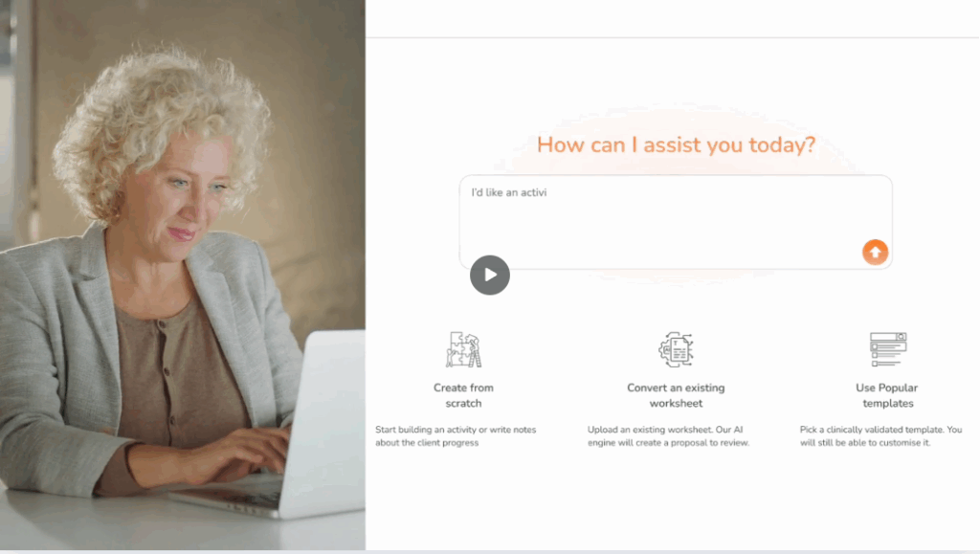Click the gray play video button

pyautogui.click(x=489, y=275)
